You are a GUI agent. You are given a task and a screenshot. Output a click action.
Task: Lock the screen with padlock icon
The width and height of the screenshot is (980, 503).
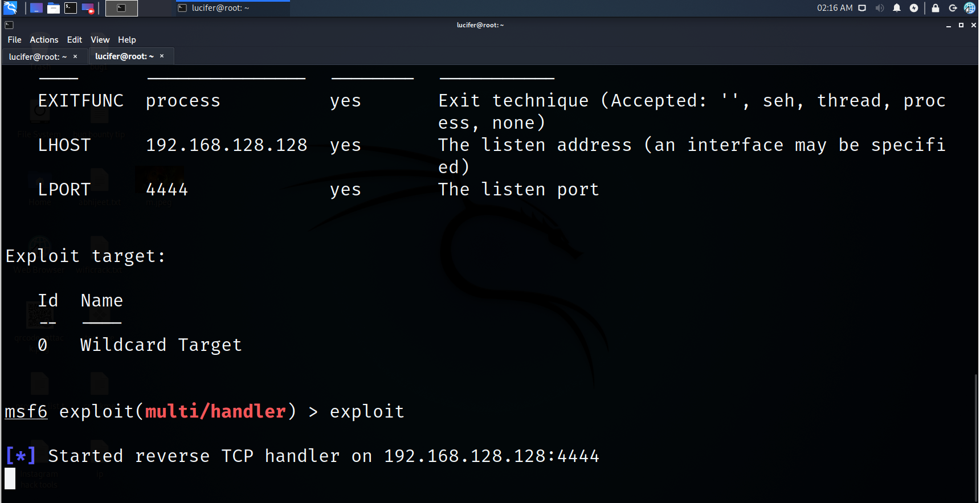point(936,8)
